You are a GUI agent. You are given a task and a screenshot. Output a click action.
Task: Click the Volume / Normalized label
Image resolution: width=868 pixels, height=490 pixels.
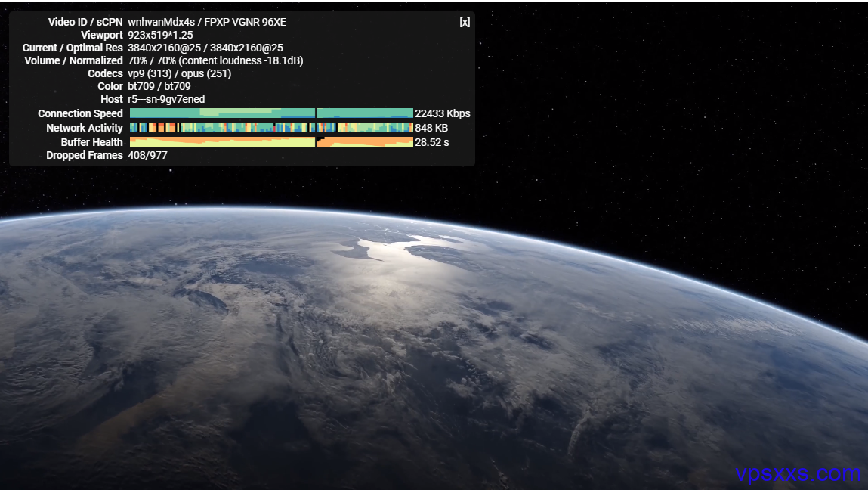[73, 60]
